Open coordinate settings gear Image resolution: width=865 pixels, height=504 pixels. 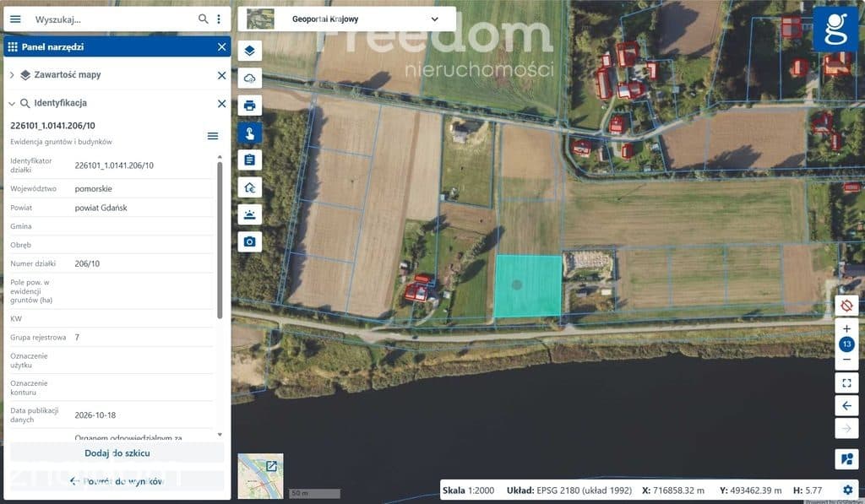[x=847, y=490]
